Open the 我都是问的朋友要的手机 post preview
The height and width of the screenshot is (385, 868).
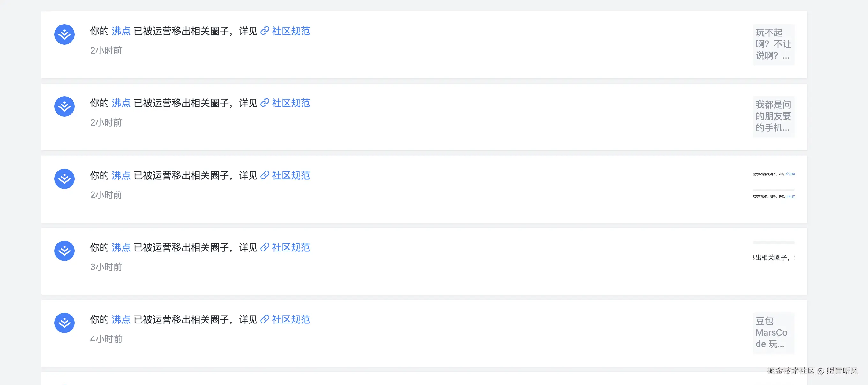tap(773, 116)
